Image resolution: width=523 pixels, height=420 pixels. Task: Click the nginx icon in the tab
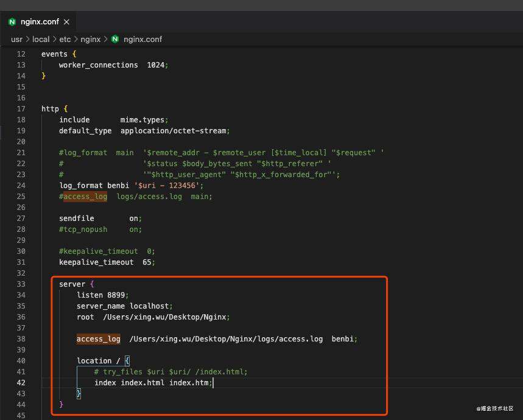12,22
